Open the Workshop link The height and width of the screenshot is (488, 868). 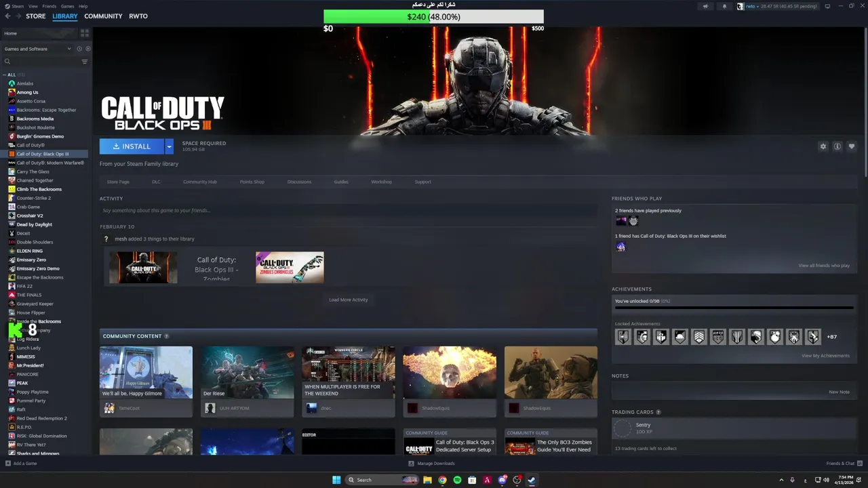point(381,182)
